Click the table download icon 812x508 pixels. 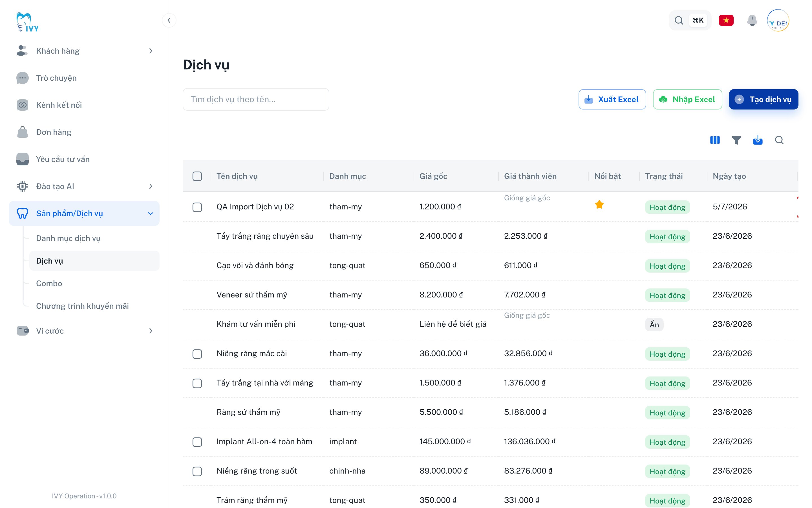(x=758, y=140)
